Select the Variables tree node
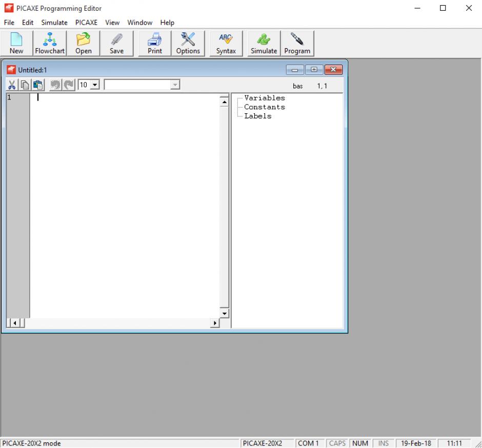The height and width of the screenshot is (448, 482). click(265, 98)
